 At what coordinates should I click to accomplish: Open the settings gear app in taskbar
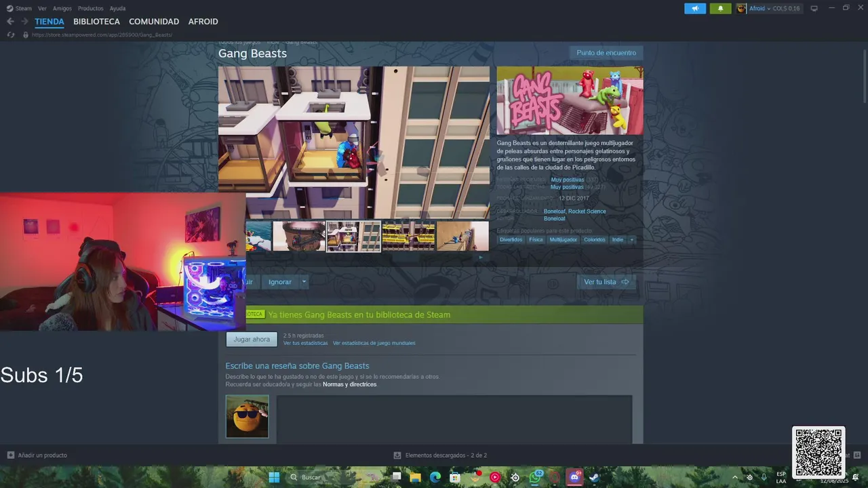coord(515,477)
